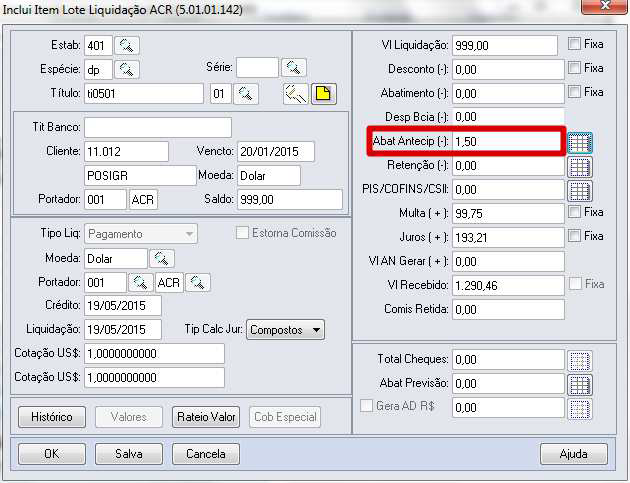
Task: Open the Tip Calc Jur Compostos dropdown
Action: tap(285, 330)
